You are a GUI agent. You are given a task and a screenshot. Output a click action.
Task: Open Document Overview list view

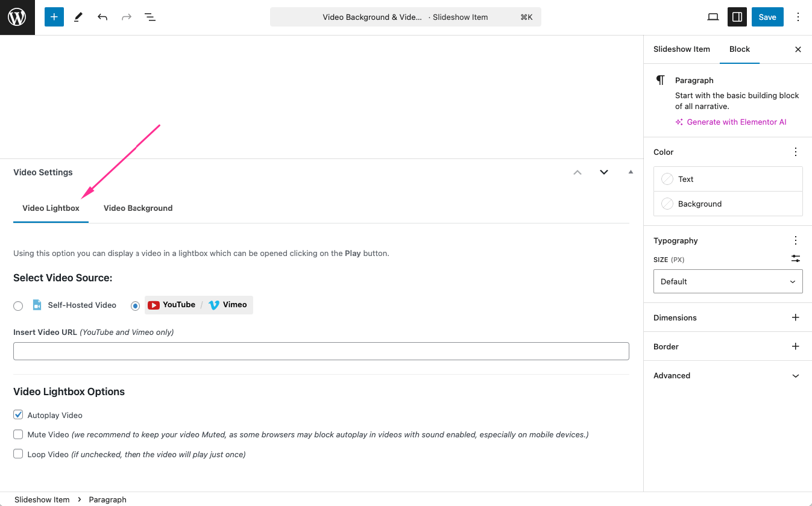point(150,17)
